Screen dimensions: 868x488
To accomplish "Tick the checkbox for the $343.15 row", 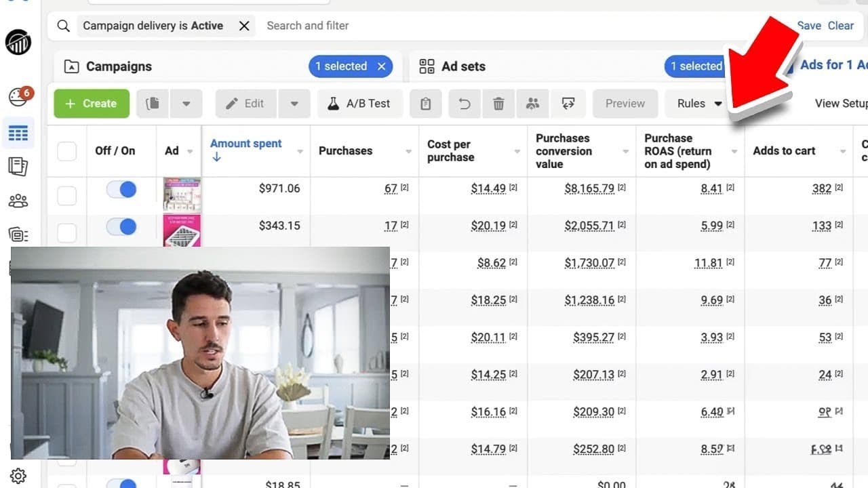I will tap(66, 232).
